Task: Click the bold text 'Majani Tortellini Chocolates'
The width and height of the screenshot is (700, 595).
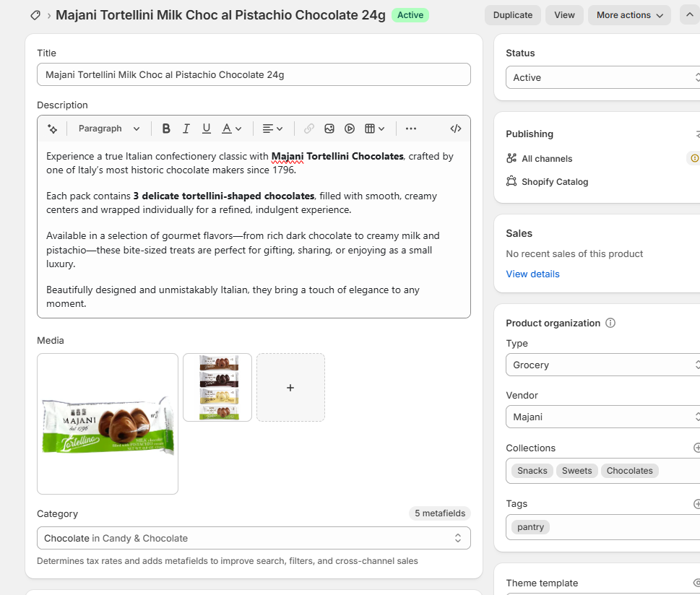Action: coord(337,156)
